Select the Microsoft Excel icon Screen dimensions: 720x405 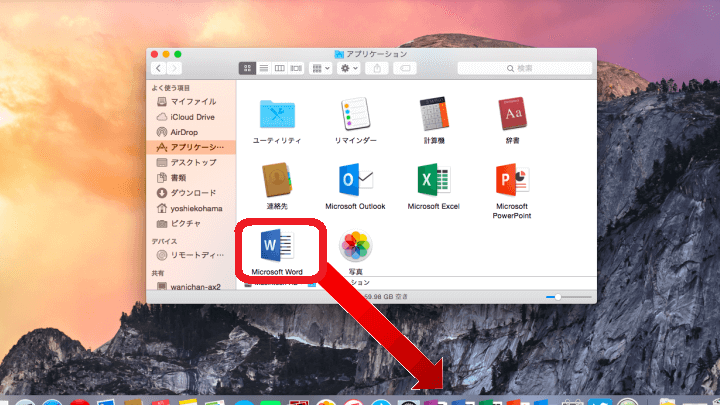coord(434,180)
